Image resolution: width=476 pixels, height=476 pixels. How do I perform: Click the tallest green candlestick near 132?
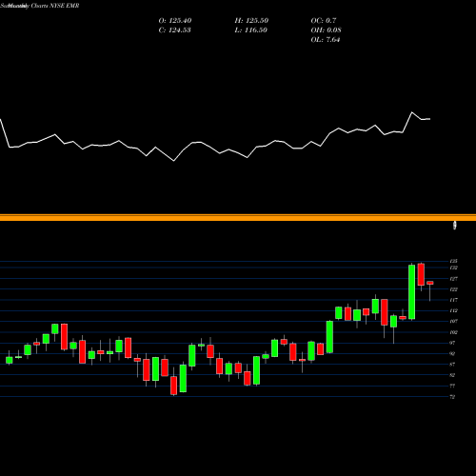coord(411,292)
